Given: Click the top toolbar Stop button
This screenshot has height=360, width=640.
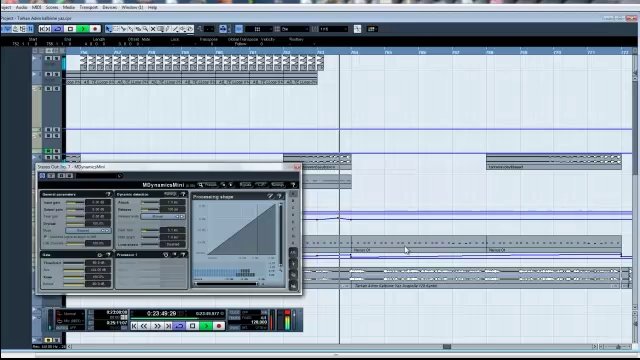Looking at the screenshot, I should click(x=70, y=29).
